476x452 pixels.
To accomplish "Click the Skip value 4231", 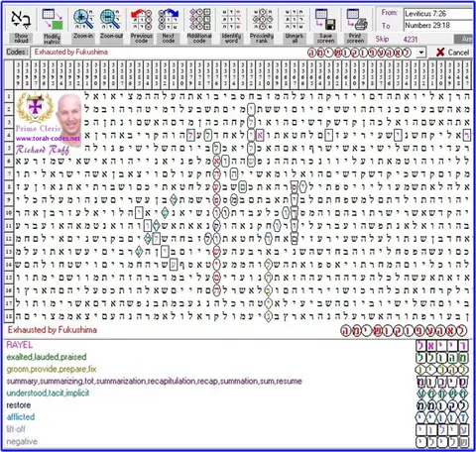I will click(411, 40).
